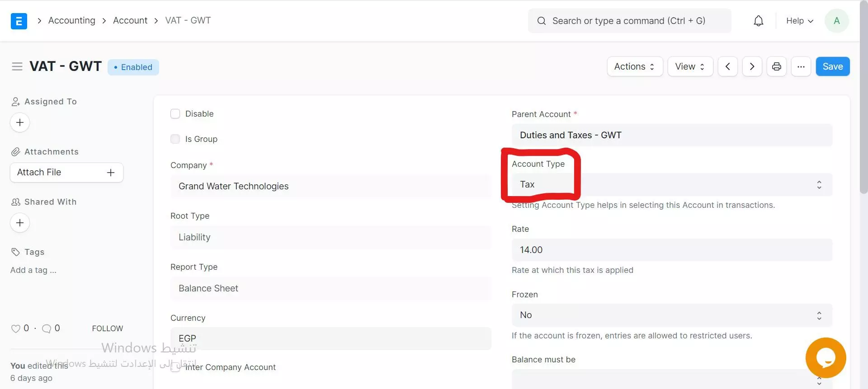Click the Root Type Liability value
The width and height of the screenshot is (868, 389).
tap(331, 237)
